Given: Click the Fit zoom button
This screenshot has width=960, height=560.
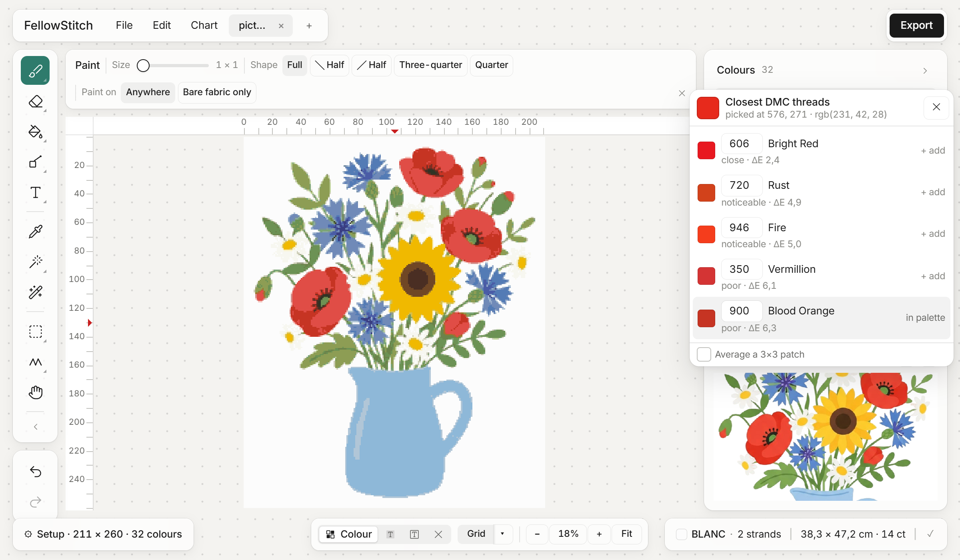Looking at the screenshot, I should [x=626, y=534].
